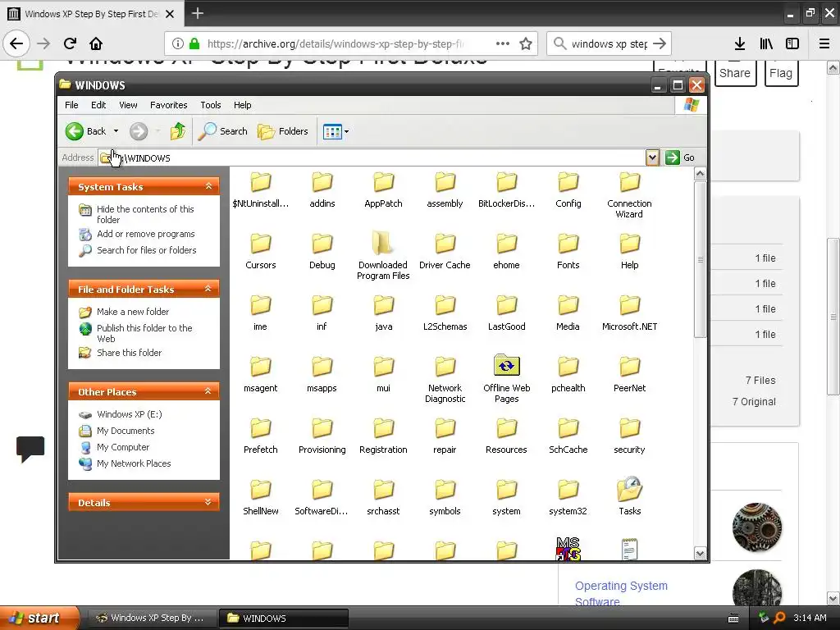Open Downloaded Program Files folder

point(383,255)
